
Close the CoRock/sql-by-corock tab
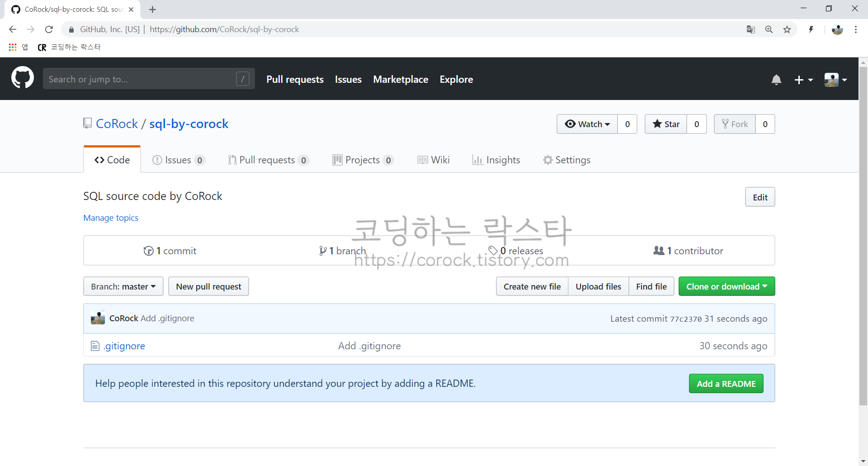tap(131, 10)
